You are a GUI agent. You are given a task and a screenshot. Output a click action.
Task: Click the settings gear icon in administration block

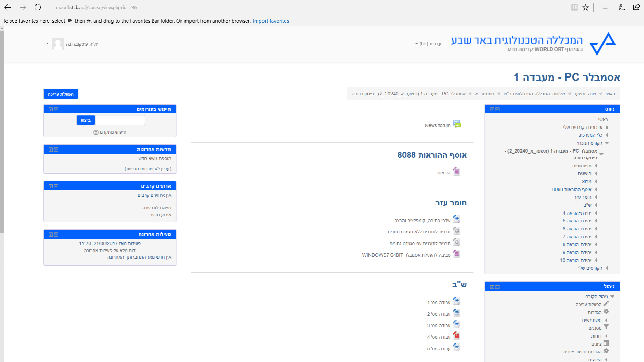click(606, 312)
